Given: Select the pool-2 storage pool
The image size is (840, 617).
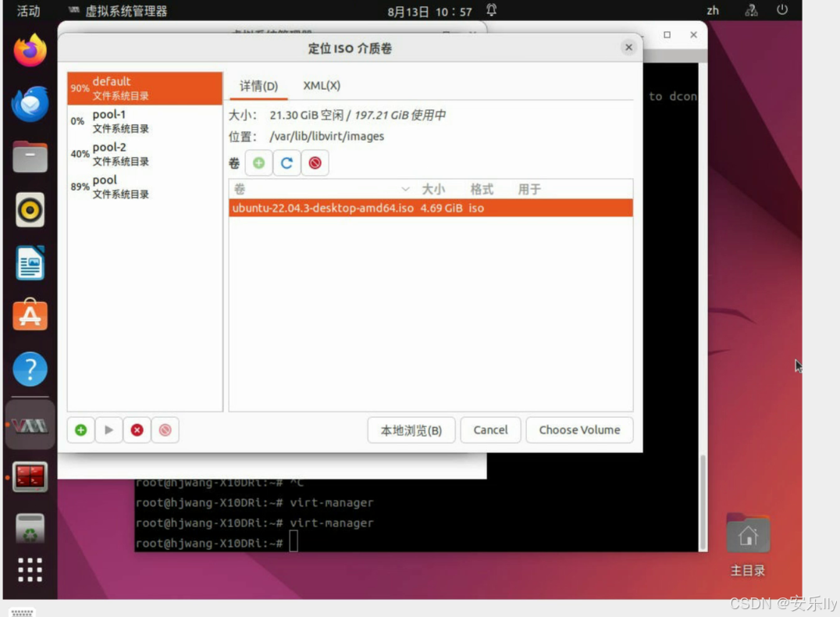Looking at the screenshot, I should pyautogui.click(x=144, y=154).
